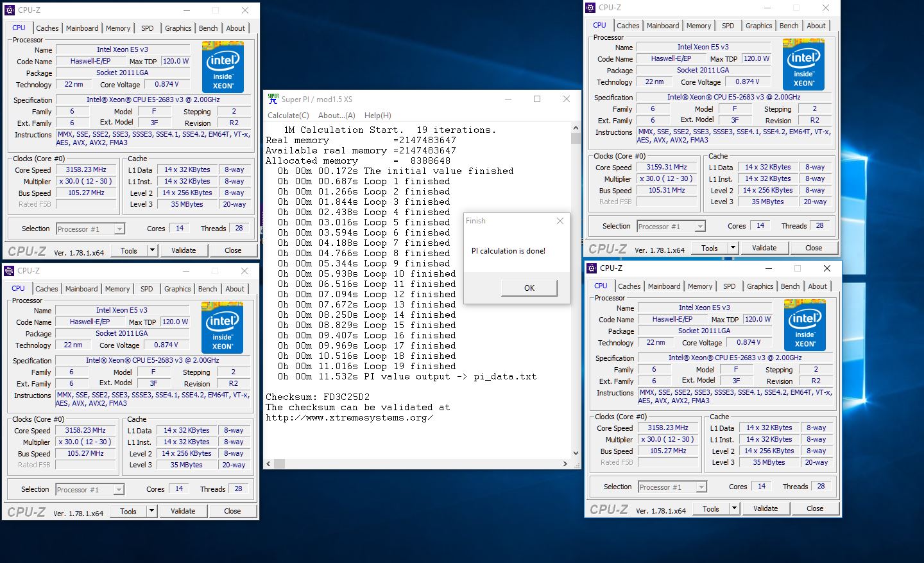Open the Processor #1 selection combo in bottom-left CPU-Z
The width and height of the screenshot is (924, 563).
pos(90,489)
